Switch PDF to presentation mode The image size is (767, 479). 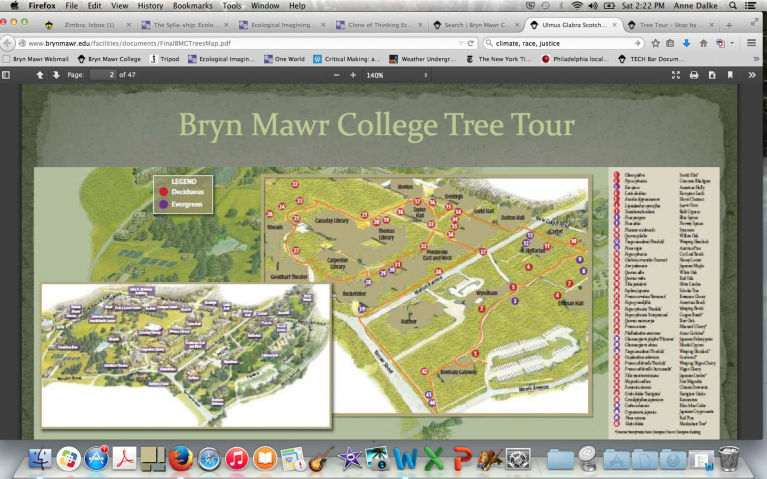coord(676,75)
